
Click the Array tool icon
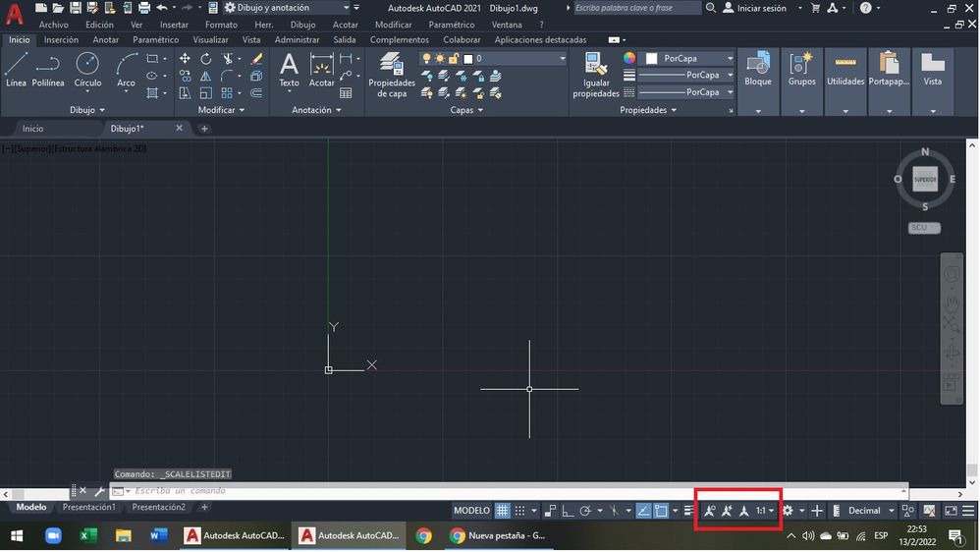[227, 93]
